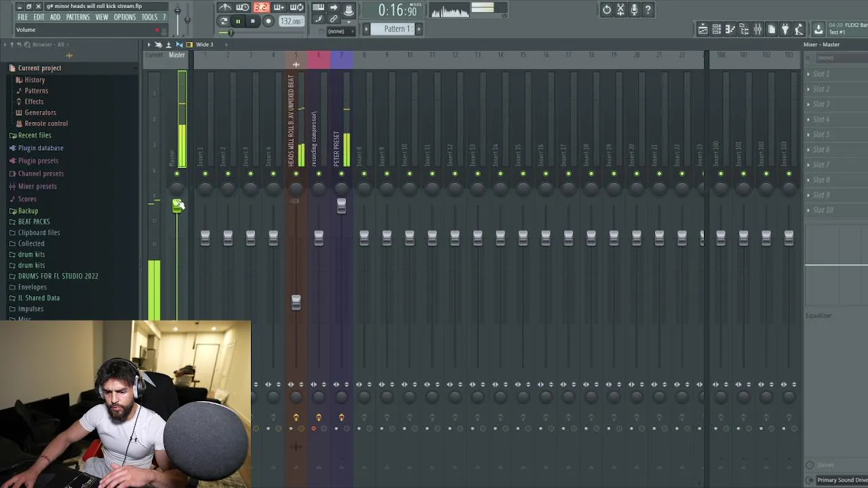Stop playback with the stop button
This screenshot has height=488, width=868.
252,21
